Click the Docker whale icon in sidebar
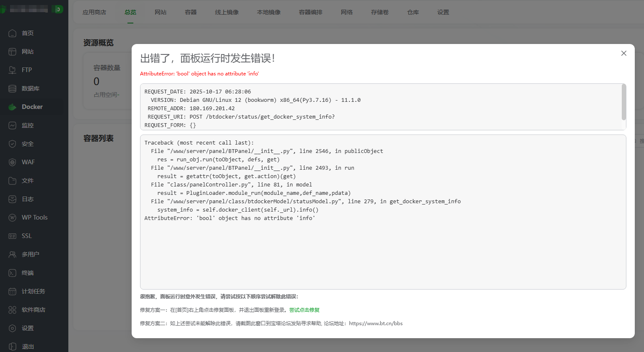Screen dimensions: 644x352 point(13,107)
